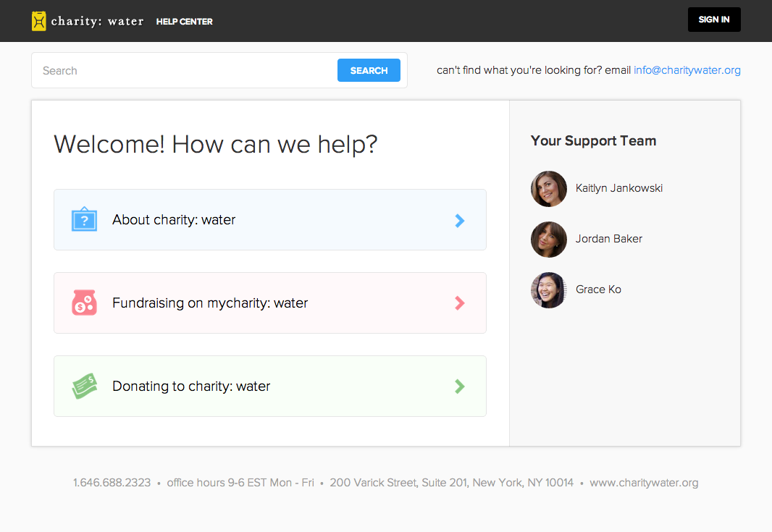Expand Fundraising on mycharity: water red chevron
Image resolution: width=772 pixels, height=532 pixels.
(x=459, y=303)
